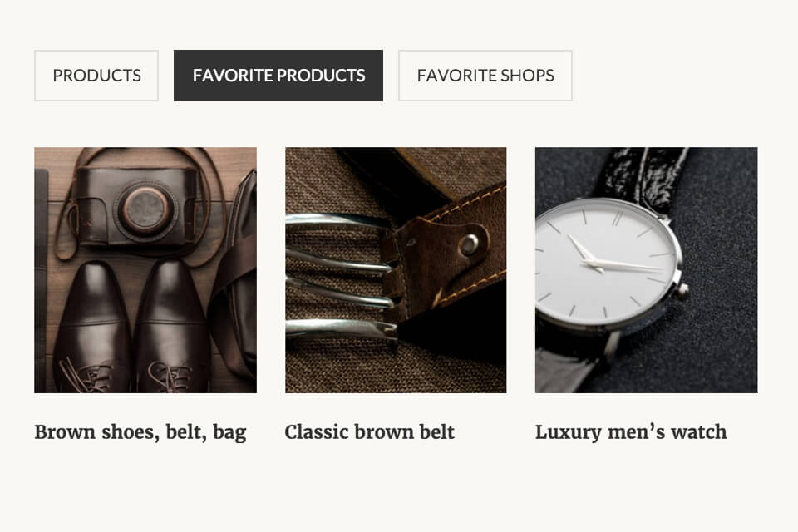The height and width of the screenshot is (532, 798).
Task: Click the watch crown knob
Action: (x=682, y=292)
